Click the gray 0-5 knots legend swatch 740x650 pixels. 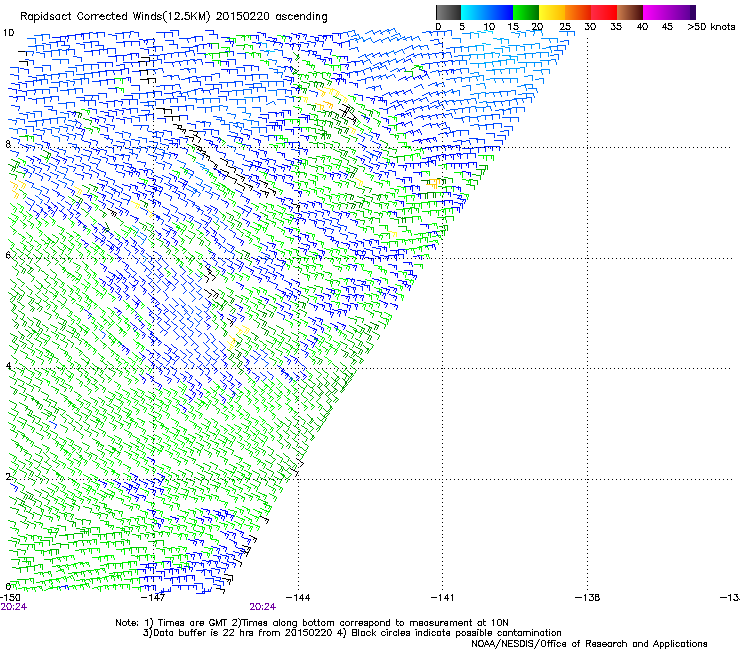coord(448,12)
